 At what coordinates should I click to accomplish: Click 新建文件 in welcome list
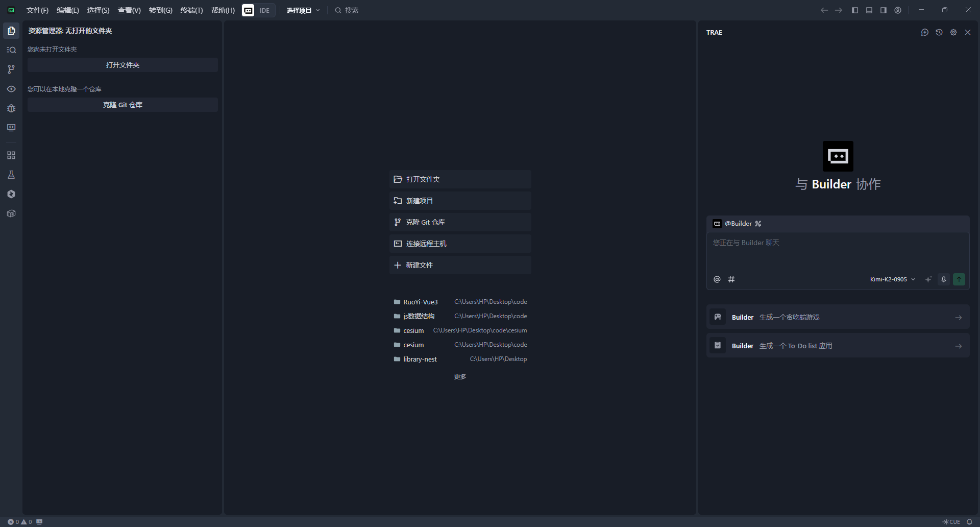click(460, 265)
